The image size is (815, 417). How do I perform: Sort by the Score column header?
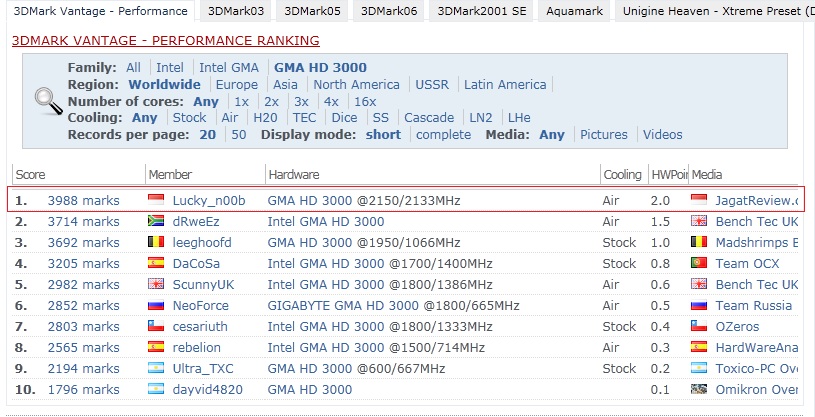(x=30, y=175)
